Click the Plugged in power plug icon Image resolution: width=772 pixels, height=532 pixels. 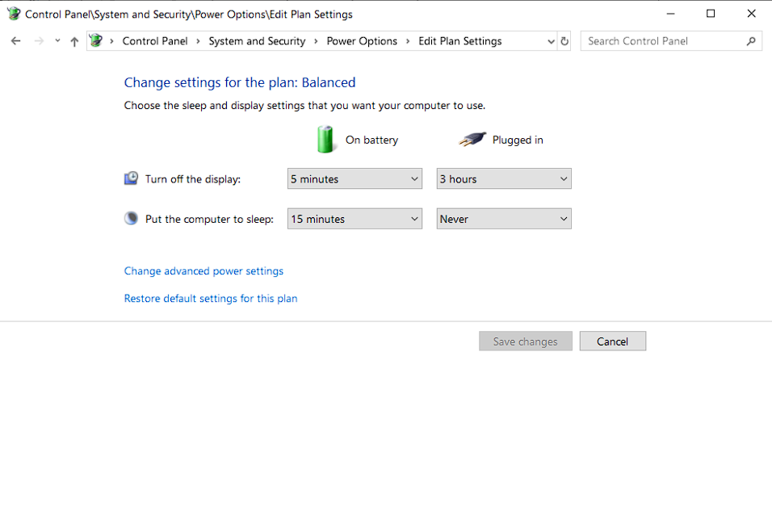472,140
